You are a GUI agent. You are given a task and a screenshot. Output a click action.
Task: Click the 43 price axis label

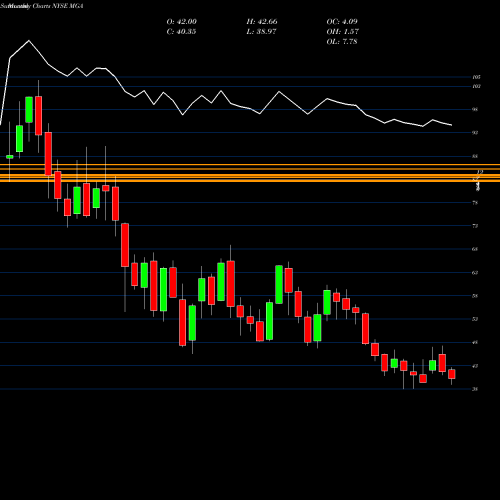coord(475,366)
